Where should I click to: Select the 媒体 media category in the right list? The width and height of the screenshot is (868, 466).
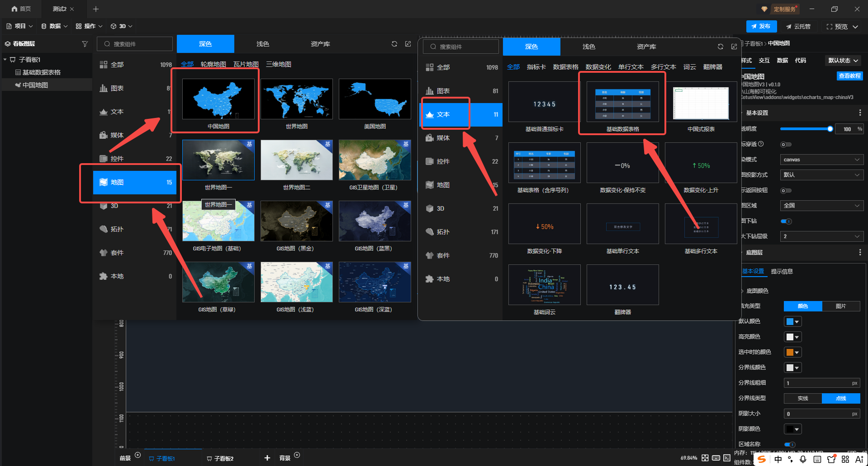(x=443, y=138)
